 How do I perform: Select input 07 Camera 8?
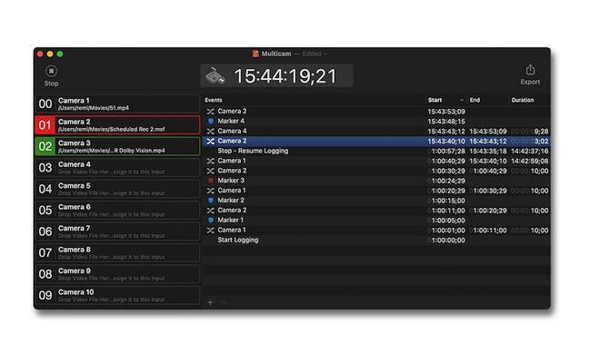coord(117,253)
